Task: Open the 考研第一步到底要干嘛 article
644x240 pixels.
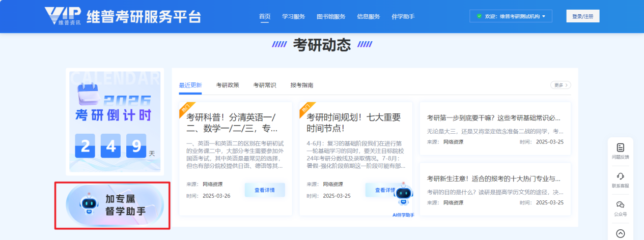Action: [493, 118]
